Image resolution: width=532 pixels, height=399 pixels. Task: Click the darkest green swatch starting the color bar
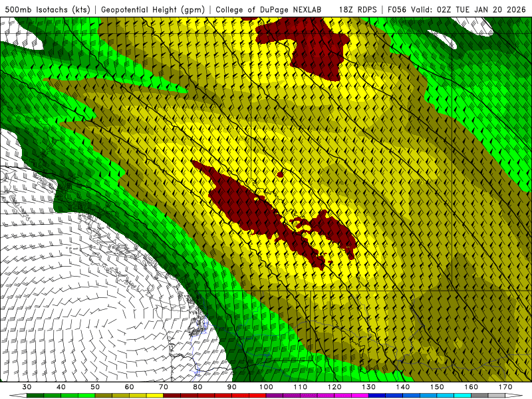click(x=35, y=396)
